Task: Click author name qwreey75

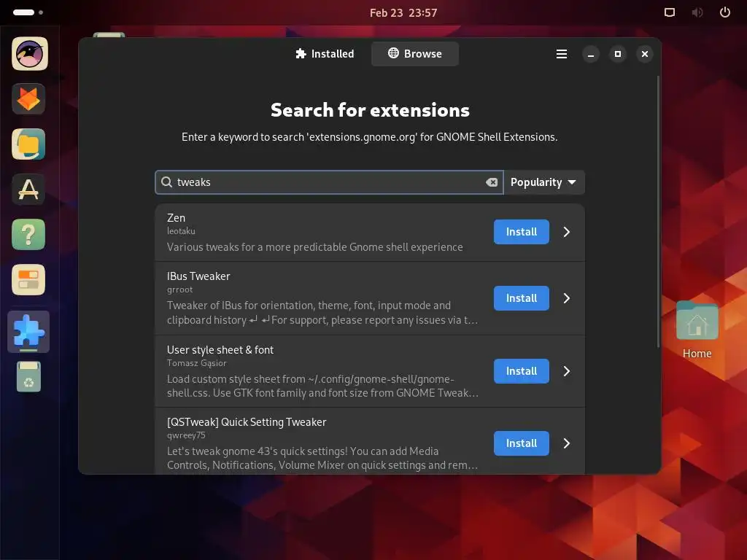Action: coord(186,435)
